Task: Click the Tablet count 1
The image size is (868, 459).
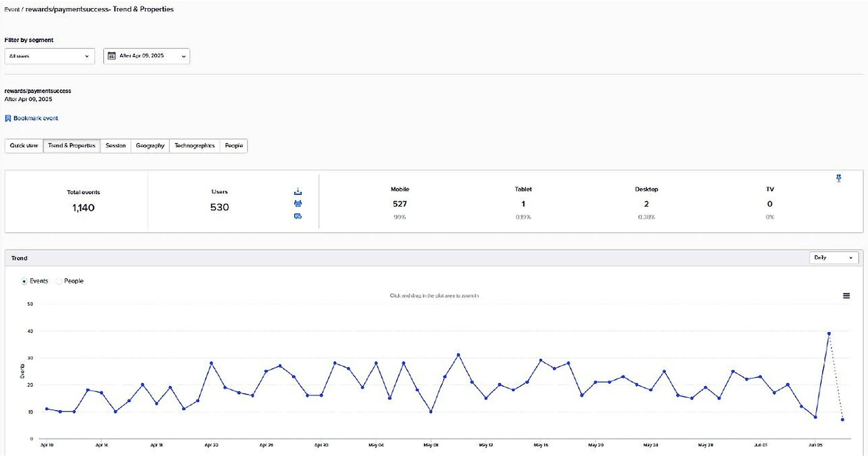Action: tap(523, 204)
